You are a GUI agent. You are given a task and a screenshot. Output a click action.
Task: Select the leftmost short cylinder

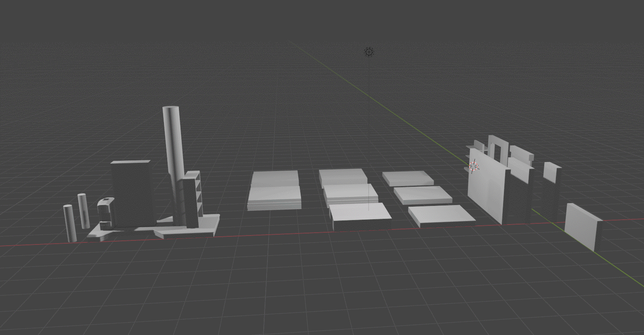(70, 223)
